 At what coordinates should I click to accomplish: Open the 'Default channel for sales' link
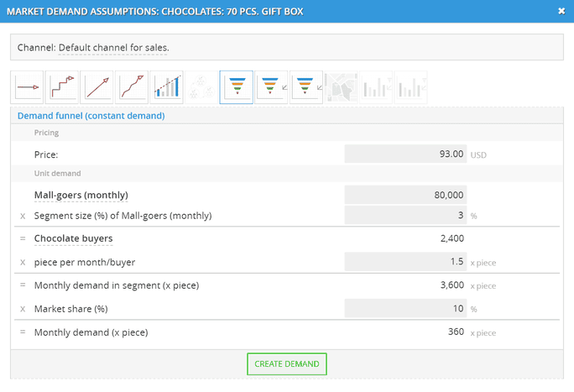(x=113, y=48)
